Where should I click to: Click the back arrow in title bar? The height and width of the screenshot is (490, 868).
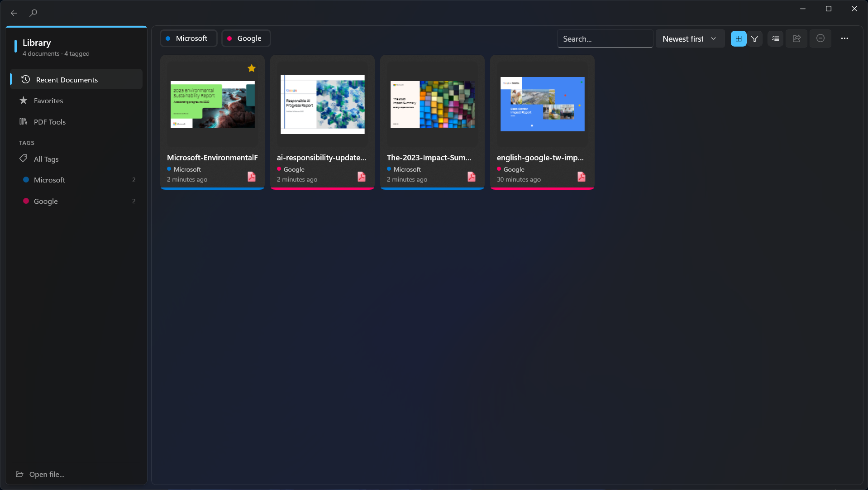click(x=14, y=13)
